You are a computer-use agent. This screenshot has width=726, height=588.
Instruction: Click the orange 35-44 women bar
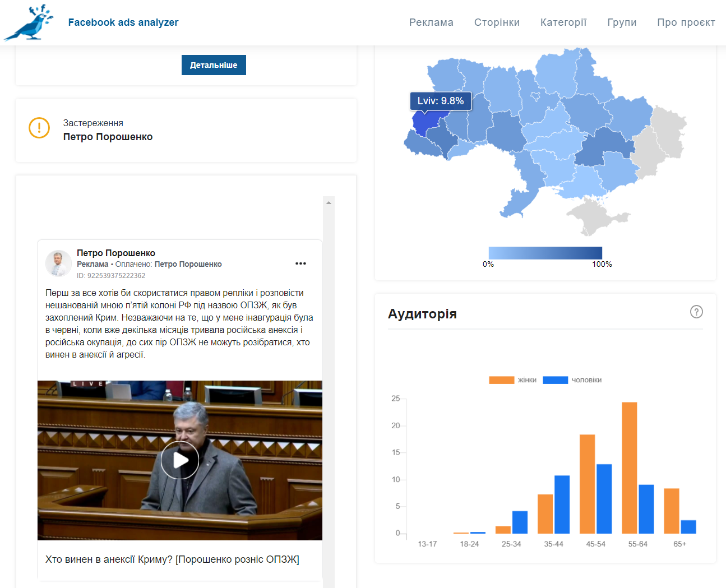545,514
